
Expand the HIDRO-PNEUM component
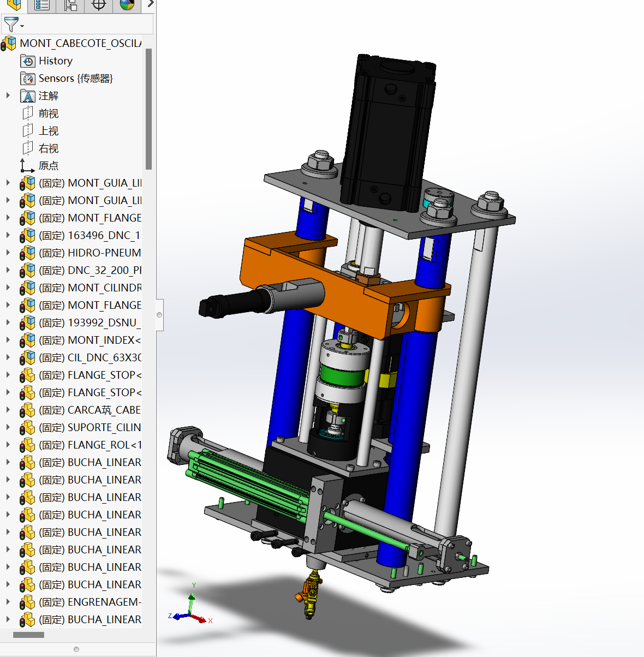click(x=8, y=253)
